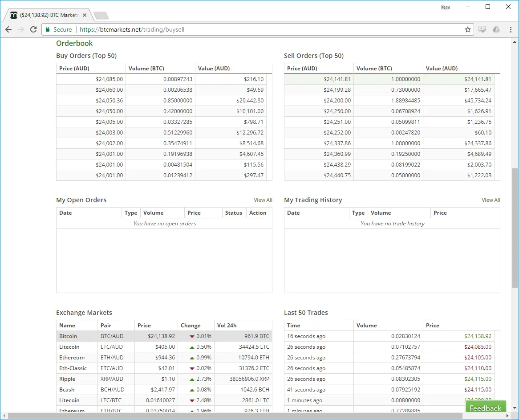The height and width of the screenshot is (420, 519).
Task: Click the page vertical scrollbar thumb
Action: (515, 228)
